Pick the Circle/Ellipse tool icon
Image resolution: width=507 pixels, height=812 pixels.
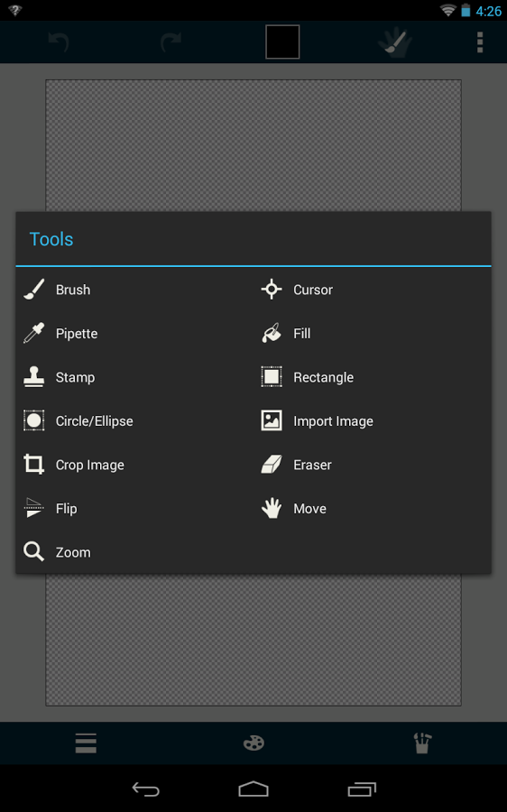(x=34, y=420)
